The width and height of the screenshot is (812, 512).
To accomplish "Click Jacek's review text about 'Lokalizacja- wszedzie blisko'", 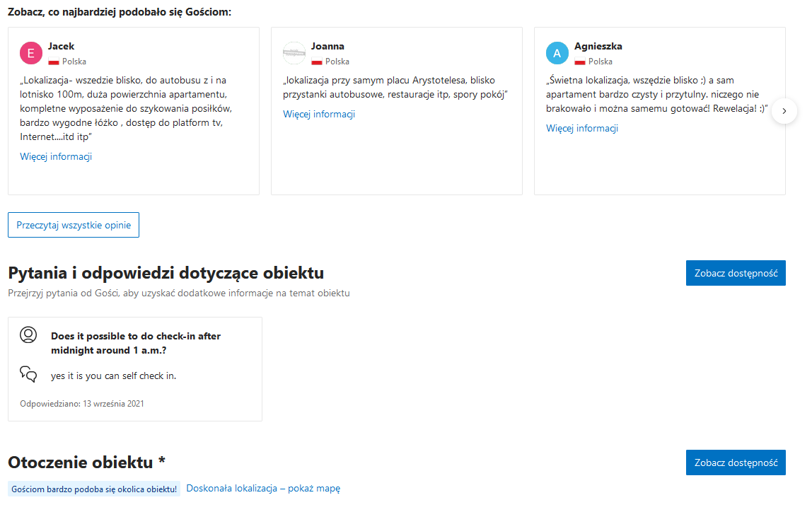I will (126, 108).
